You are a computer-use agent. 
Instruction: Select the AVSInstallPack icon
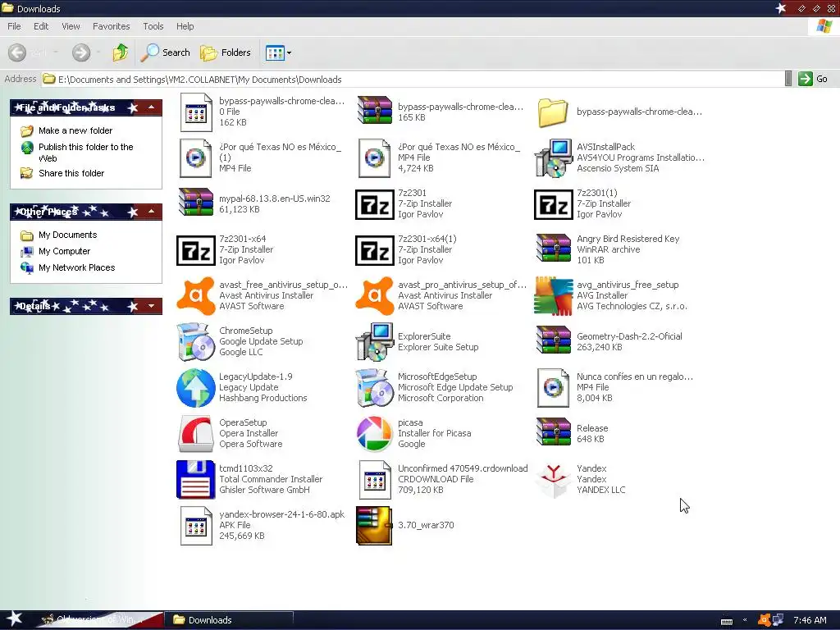pos(554,158)
